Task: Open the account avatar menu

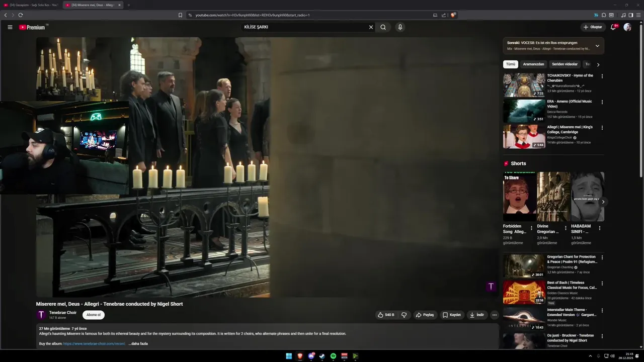Action: click(627, 27)
